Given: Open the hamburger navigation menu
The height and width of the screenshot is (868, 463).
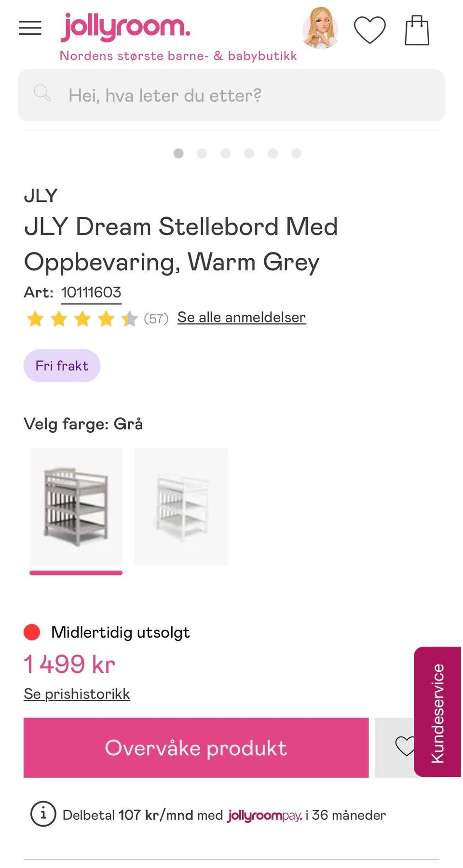Looking at the screenshot, I should [x=30, y=28].
